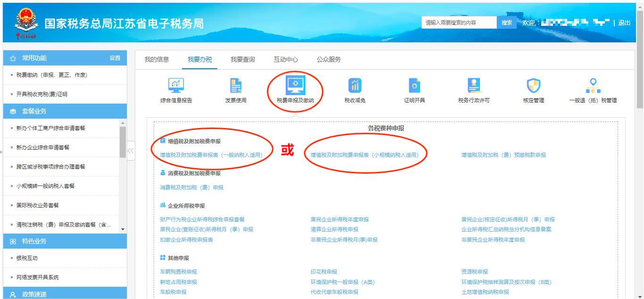Viewport: 644px width, 299px height.
Task: Switch to the 我的信息 tab
Action: [157, 59]
